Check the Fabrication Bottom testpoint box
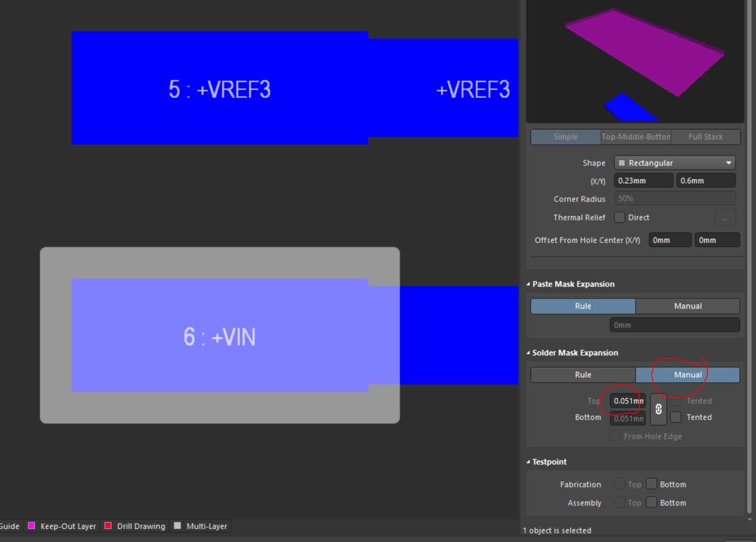 652,484
